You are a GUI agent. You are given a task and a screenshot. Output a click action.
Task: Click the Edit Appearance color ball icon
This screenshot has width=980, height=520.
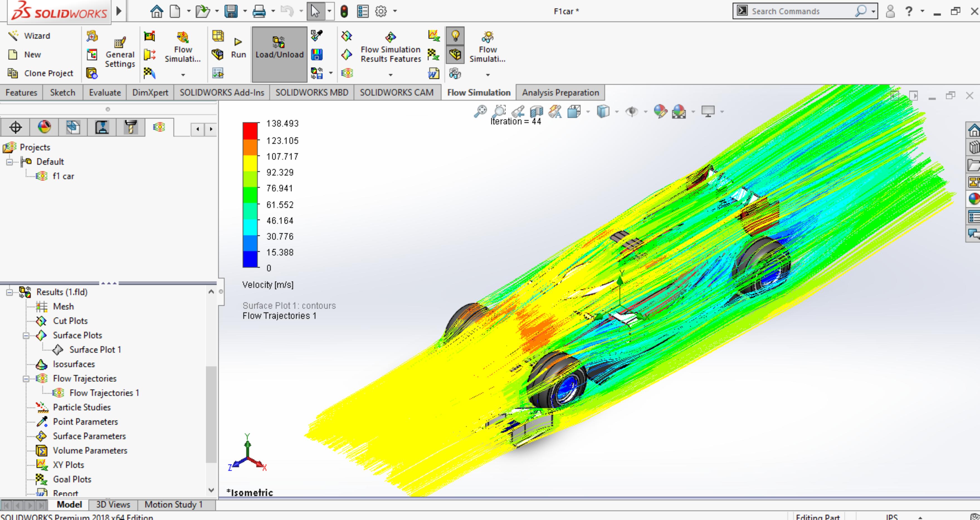(x=660, y=111)
